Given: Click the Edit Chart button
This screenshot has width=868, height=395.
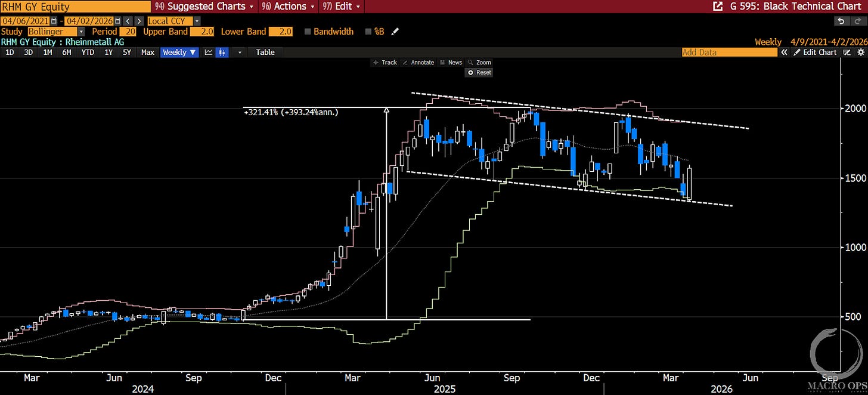Looking at the screenshot, I should pos(814,52).
